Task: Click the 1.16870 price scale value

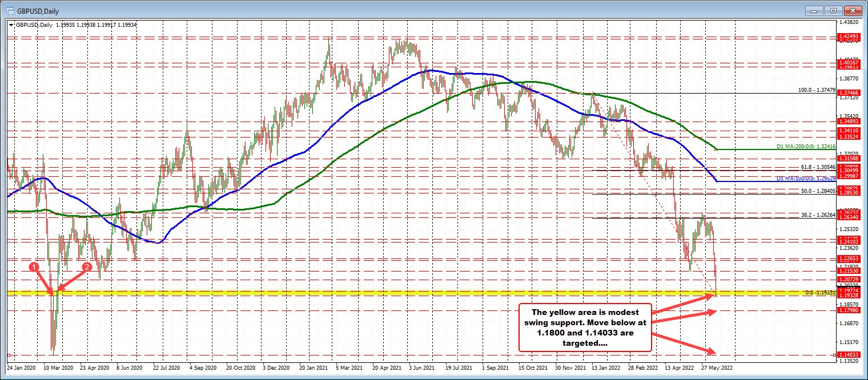Action: [x=850, y=323]
